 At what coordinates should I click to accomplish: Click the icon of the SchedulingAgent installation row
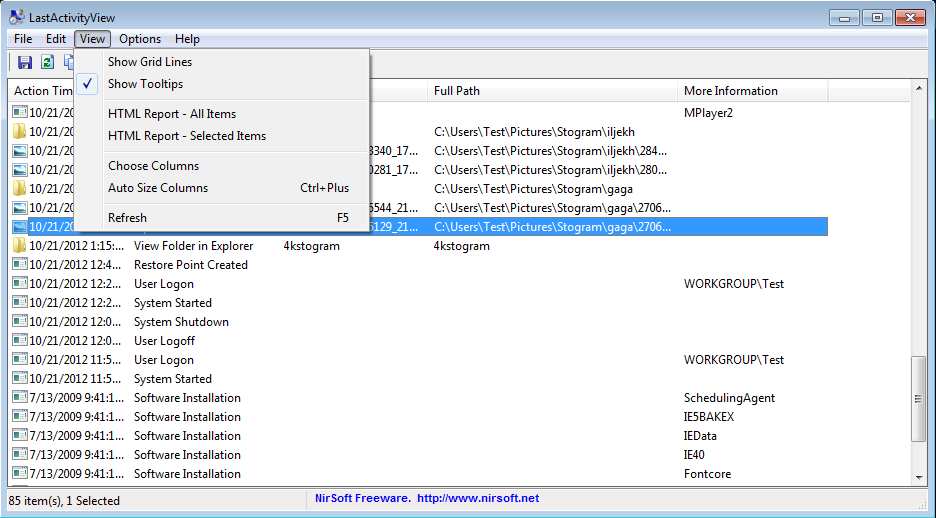pos(20,397)
